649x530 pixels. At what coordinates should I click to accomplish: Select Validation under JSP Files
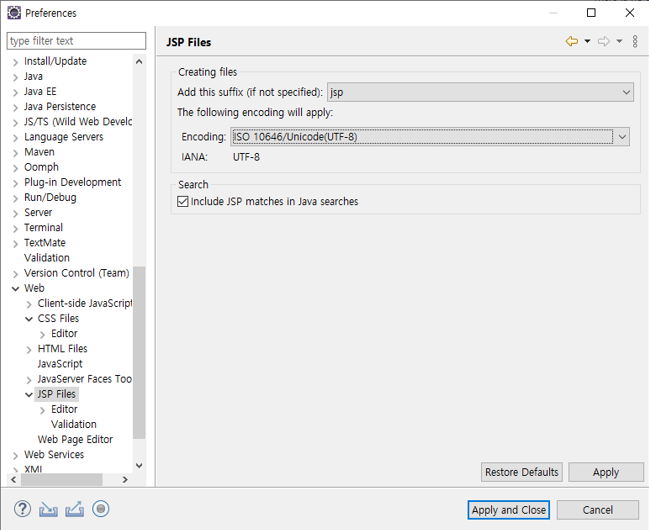(x=74, y=424)
